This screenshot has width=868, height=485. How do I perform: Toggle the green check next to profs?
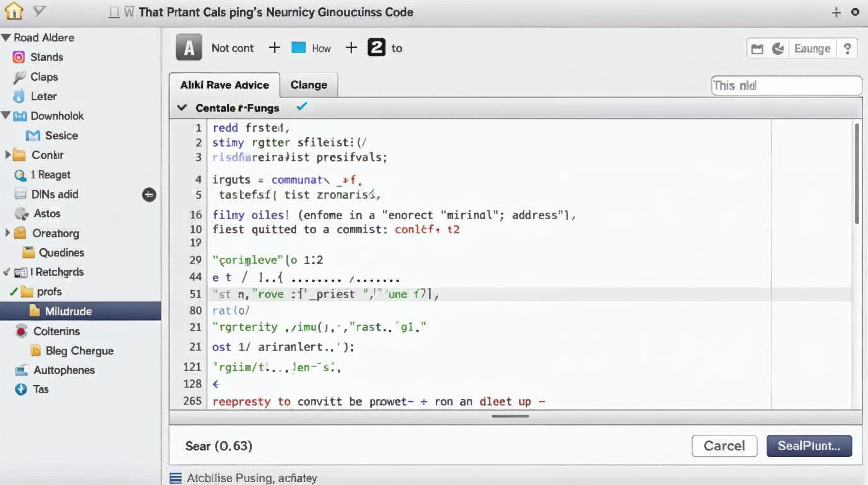13,292
